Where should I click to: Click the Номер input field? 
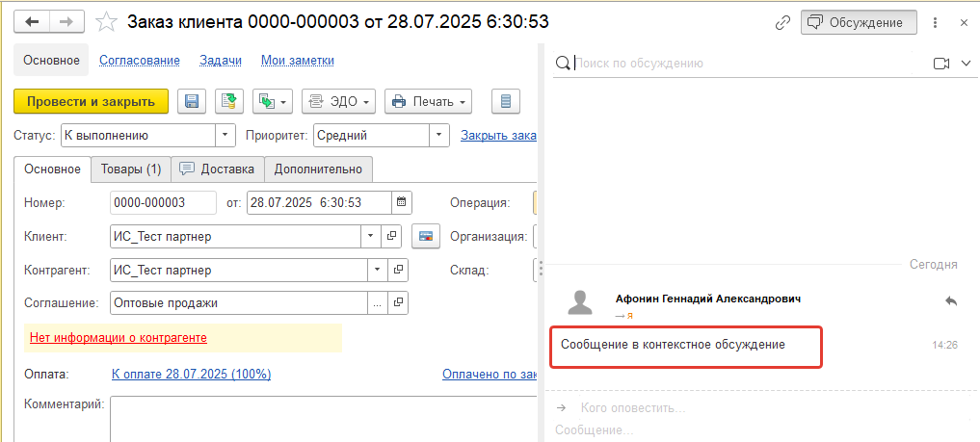coord(163,202)
